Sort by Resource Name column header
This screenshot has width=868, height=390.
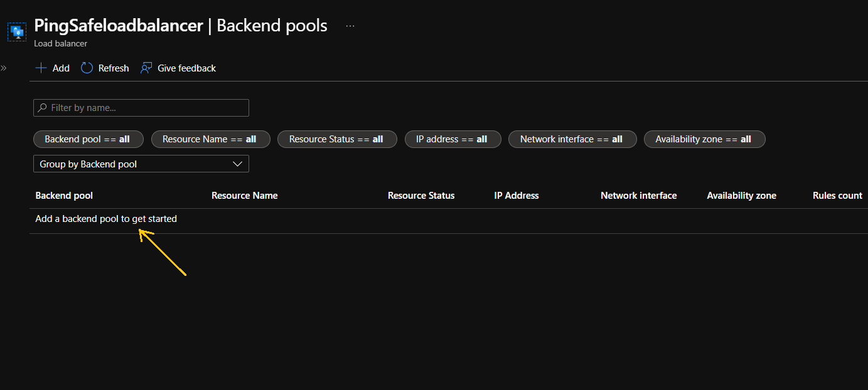(244, 196)
